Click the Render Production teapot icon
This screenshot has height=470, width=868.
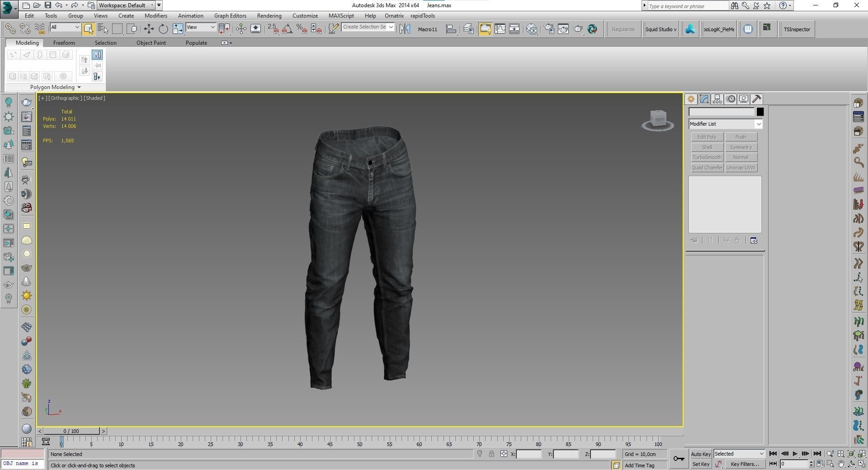tap(578, 29)
